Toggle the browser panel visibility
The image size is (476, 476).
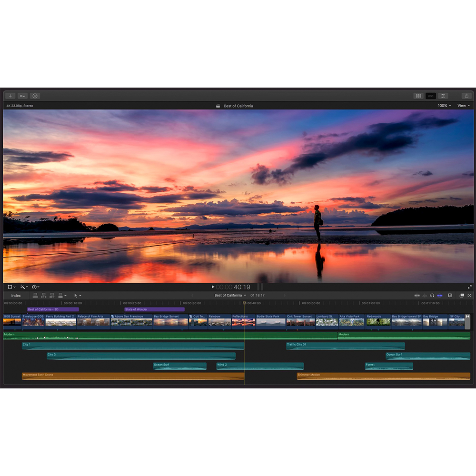click(418, 96)
